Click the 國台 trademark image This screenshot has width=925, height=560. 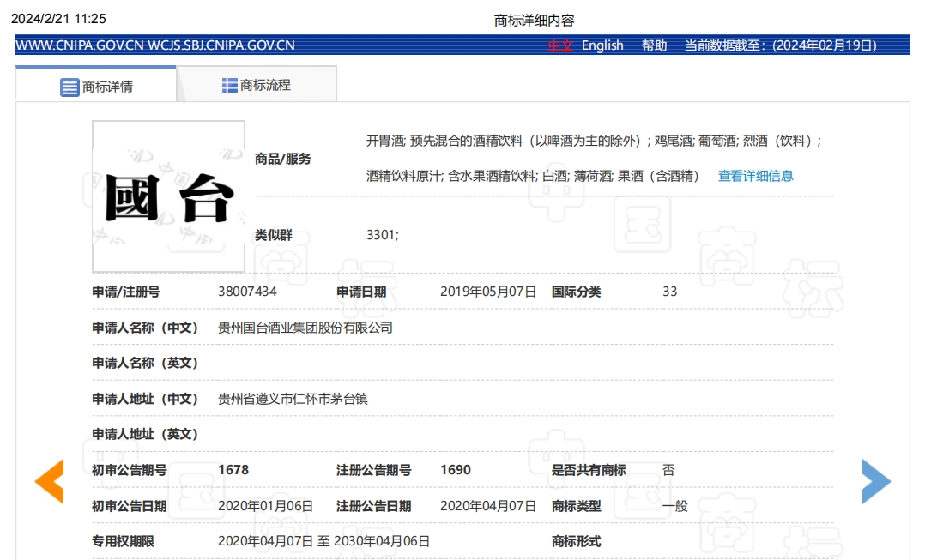click(x=168, y=196)
